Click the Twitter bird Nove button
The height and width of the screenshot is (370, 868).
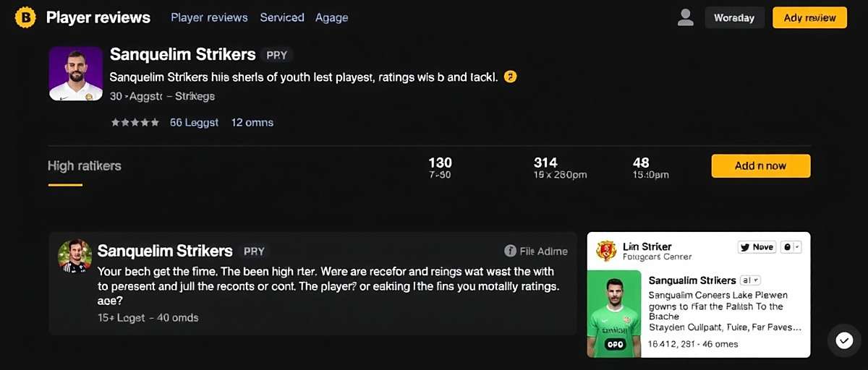[756, 247]
